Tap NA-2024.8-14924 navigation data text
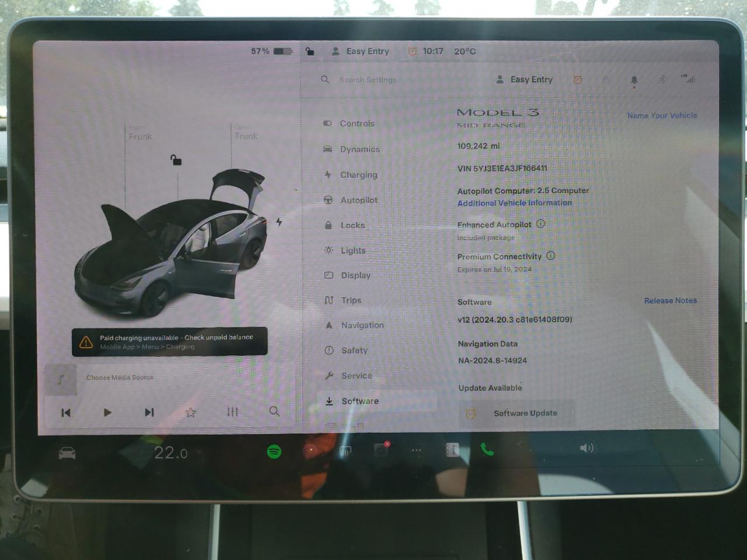This screenshot has height=560, width=747. [x=493, y=360]
